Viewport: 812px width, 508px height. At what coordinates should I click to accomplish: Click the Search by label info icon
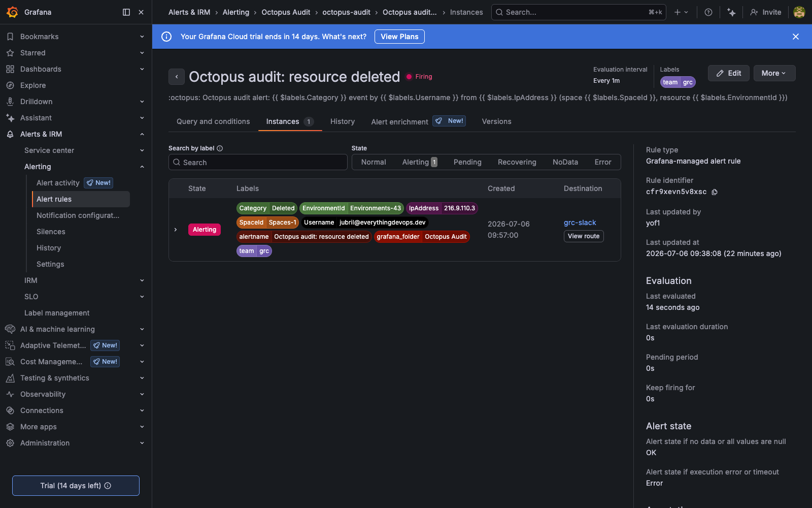[220, 148]
